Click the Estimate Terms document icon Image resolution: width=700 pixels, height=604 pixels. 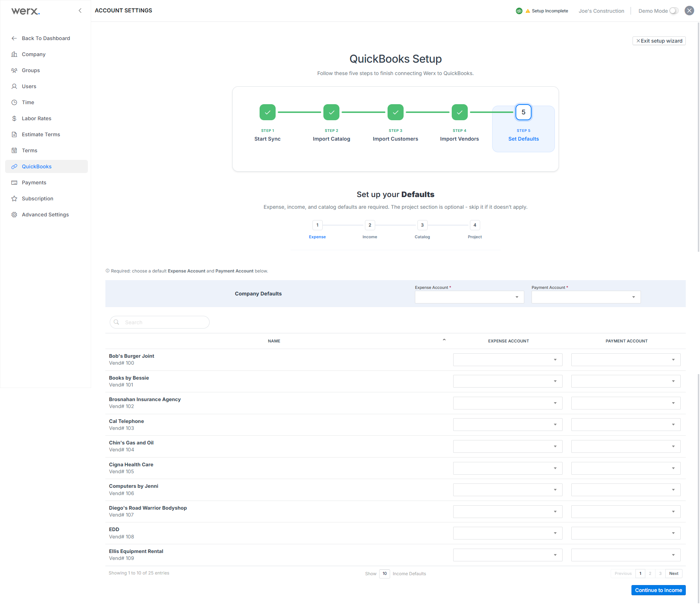[14, 134]
